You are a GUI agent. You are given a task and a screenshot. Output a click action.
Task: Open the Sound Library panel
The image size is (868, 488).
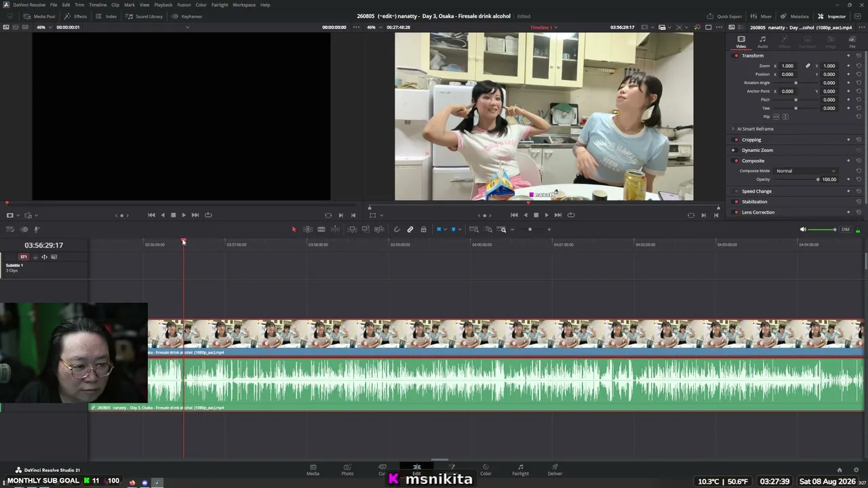[x=144, y=16]
